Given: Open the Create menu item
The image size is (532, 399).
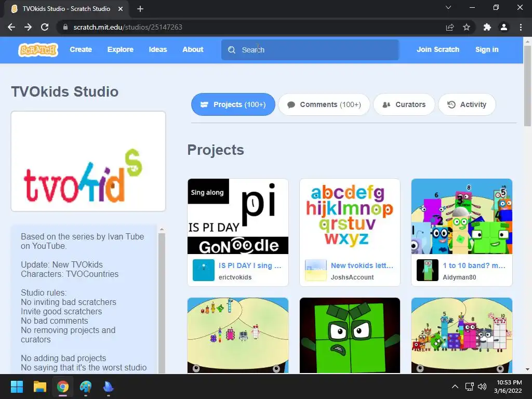Looking at the screenshot, I should (81, 49).
